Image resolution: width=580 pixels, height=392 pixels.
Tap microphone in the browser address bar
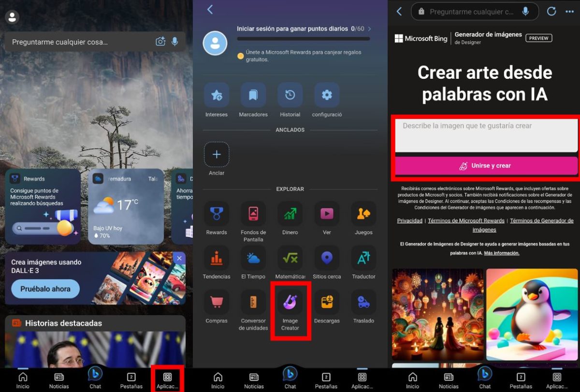tap(525, 11)
